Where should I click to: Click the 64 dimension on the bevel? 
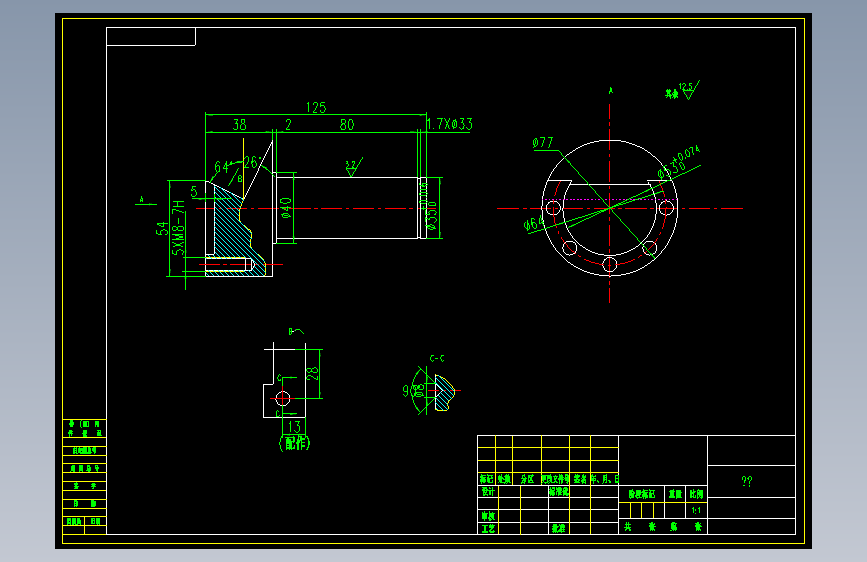[221, 167]
